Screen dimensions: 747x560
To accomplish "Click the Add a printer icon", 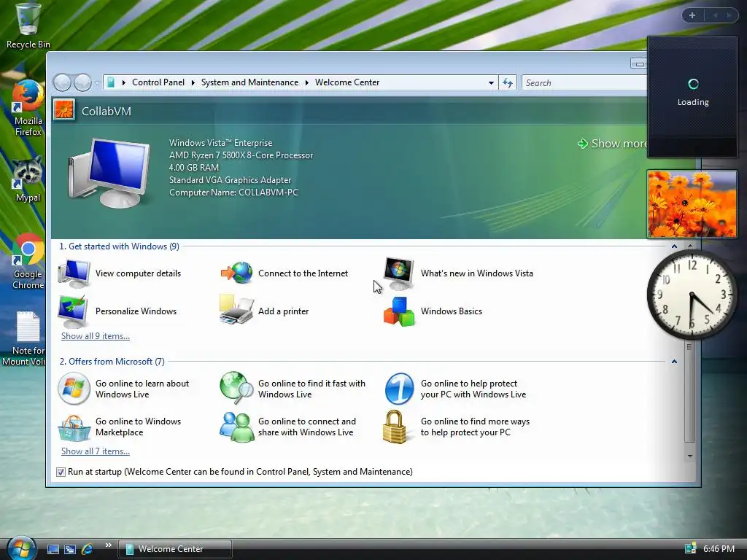I will 236,309.
